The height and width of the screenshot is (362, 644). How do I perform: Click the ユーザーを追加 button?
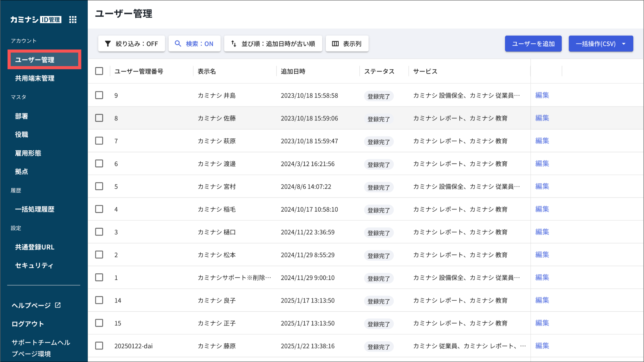533,44
